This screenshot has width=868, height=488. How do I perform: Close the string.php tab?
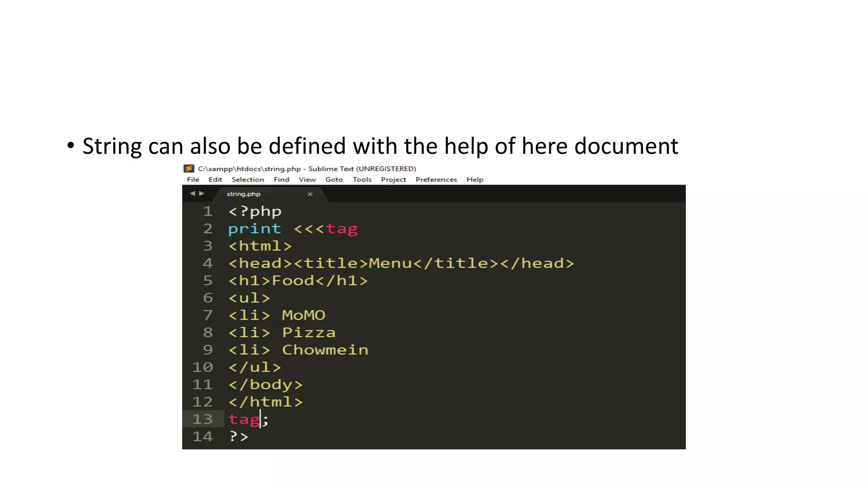click(x=310, y=194)
